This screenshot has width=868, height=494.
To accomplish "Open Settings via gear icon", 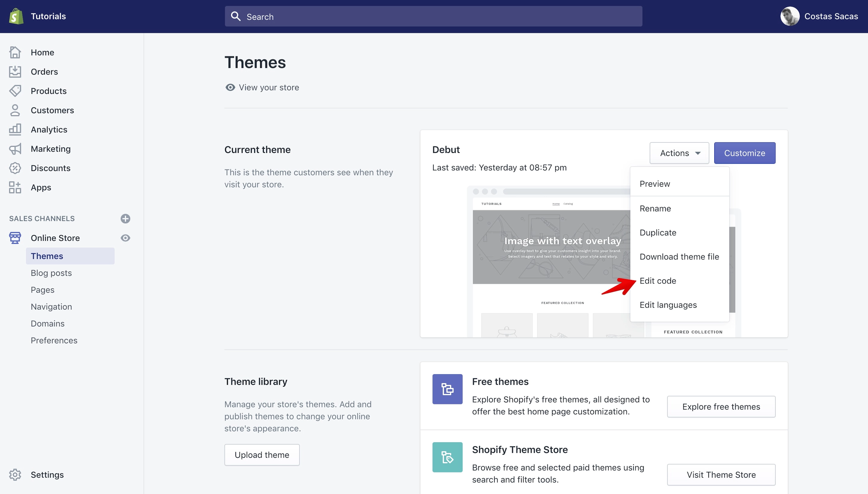I will click(x=15, y=475).
